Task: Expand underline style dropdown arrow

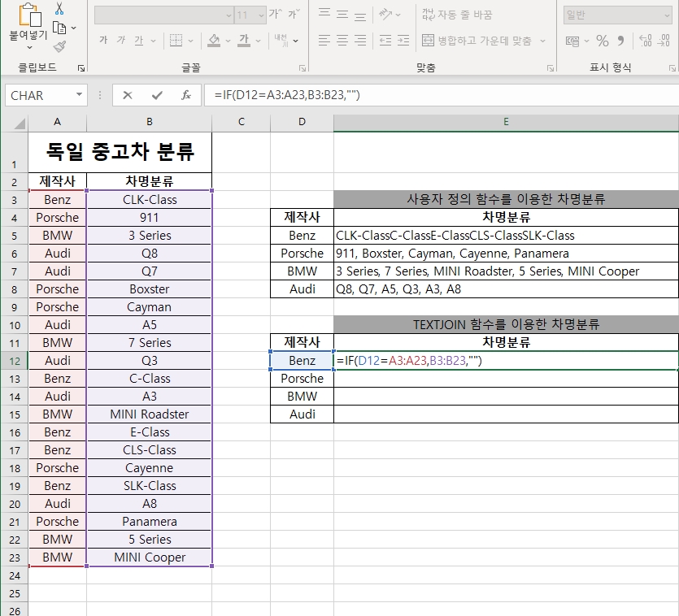Action: coord(153,41)
